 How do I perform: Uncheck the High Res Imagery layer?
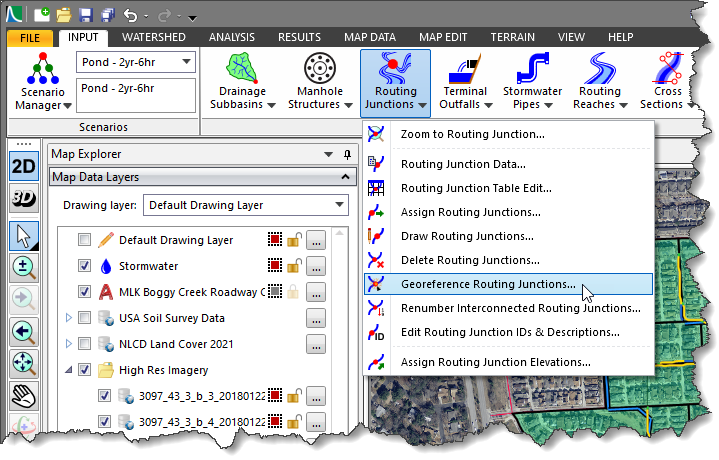pos(85,369)
